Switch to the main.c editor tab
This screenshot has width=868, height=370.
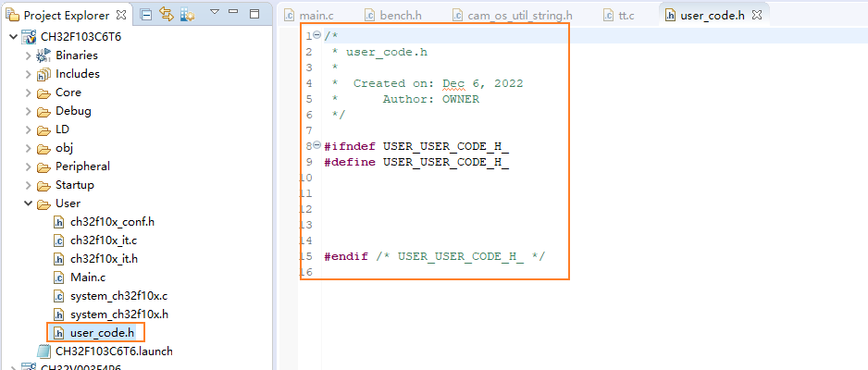tap(317, 16)
